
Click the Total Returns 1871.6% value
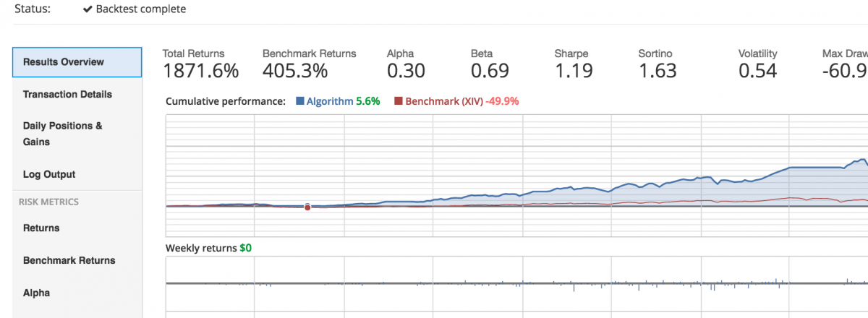[200, 71]
